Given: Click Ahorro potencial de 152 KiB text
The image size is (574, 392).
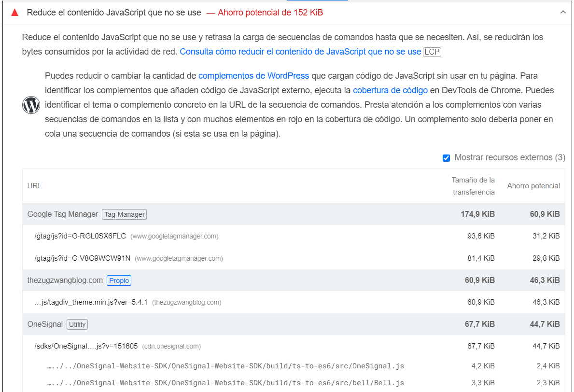Looking at the screenshot, I should tap(270, 13).
